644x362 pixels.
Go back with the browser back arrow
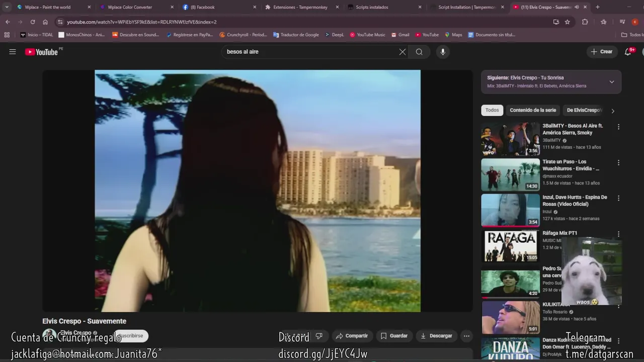(x=8, y=22)
